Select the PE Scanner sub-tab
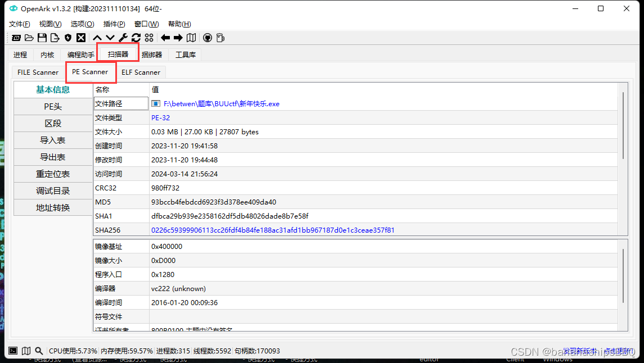This screenshot has height=363, width=644. [90, 71]
